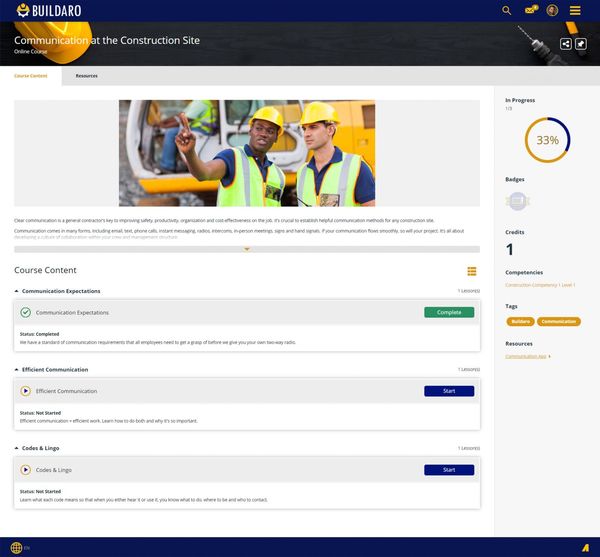Open the hamburger main menu

pyautogui.click(x=575, y=10)
